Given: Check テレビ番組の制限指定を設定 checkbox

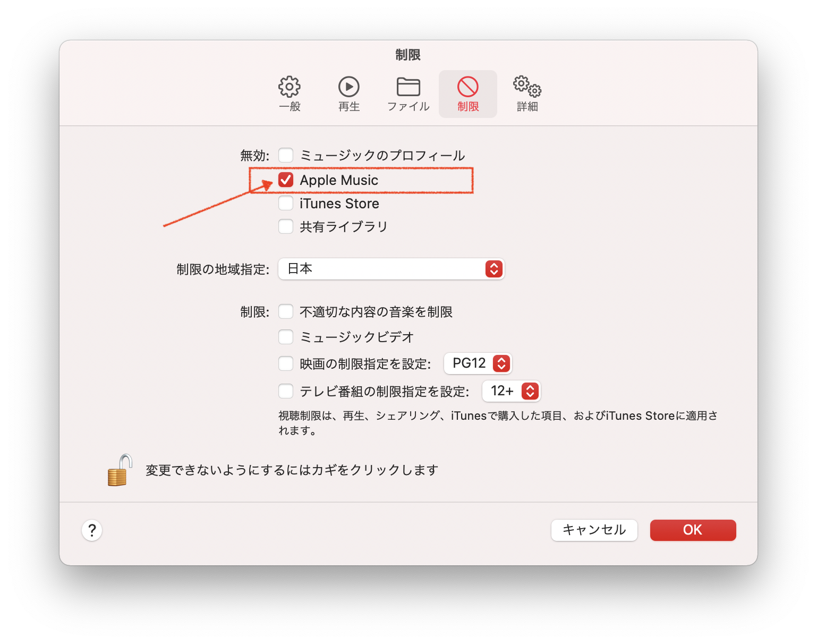Looking at the screenshot, I should click(x=286, y=391).
